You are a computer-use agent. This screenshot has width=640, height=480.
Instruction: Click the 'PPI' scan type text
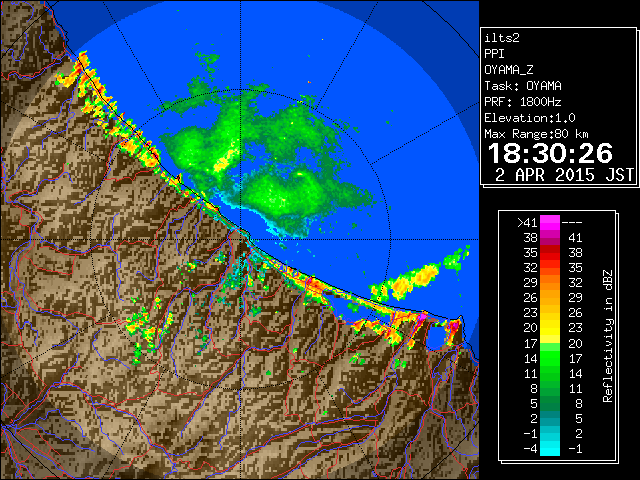point(494,54)
